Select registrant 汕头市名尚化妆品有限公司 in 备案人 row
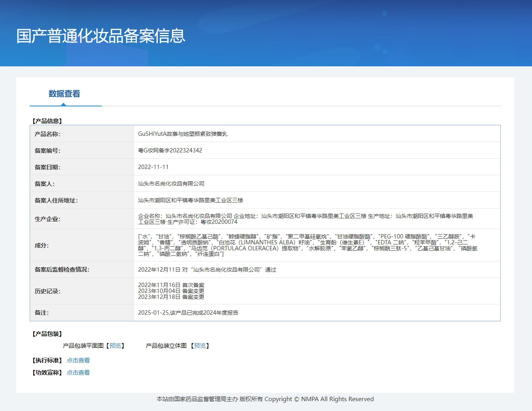 [x=171, y=184]
